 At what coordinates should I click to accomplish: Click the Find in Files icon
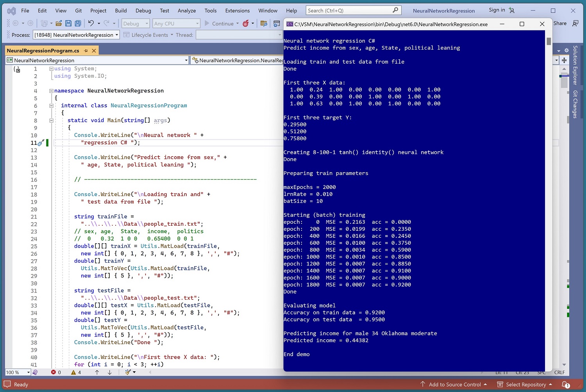pyautogui.click(x=264, y=23)
